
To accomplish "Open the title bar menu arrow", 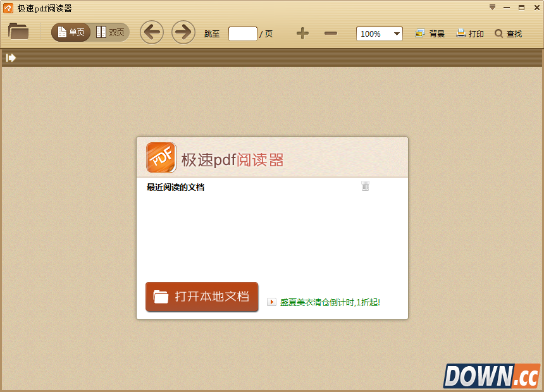I will (492, 8).
